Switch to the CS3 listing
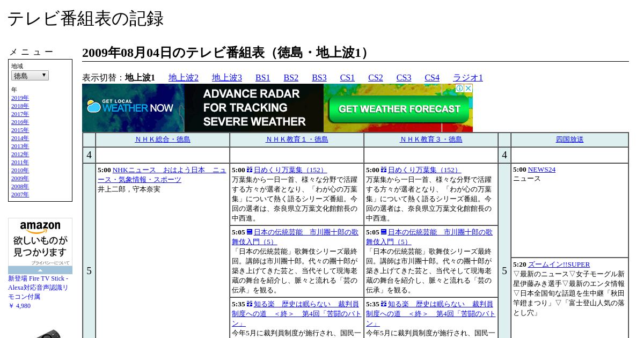 404,78
